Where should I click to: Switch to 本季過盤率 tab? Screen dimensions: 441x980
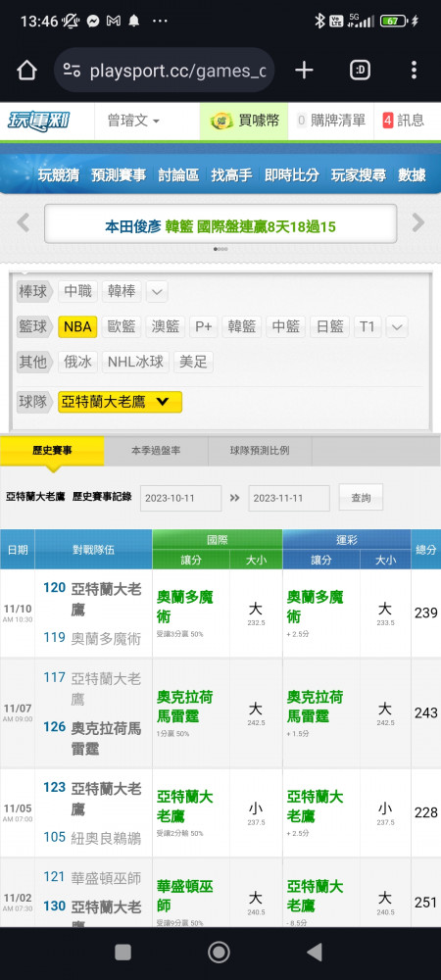tap(156, 451)
